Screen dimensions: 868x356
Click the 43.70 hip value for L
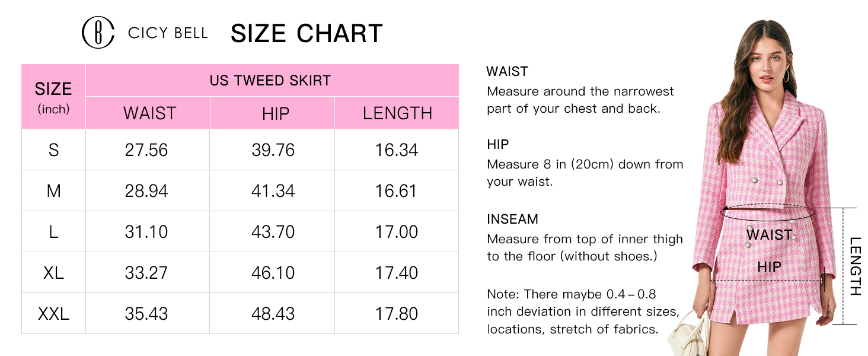pos(273,232)
